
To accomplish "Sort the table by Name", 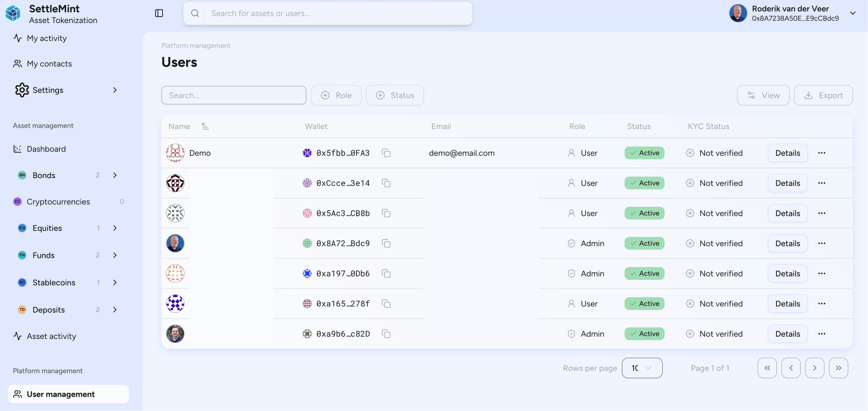I will click(205, 126).
